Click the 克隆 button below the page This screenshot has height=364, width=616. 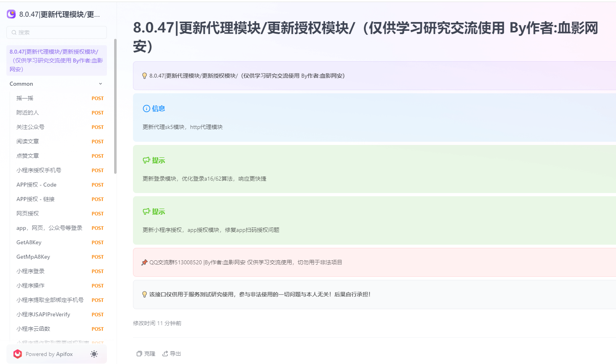(x=145, y=354)
